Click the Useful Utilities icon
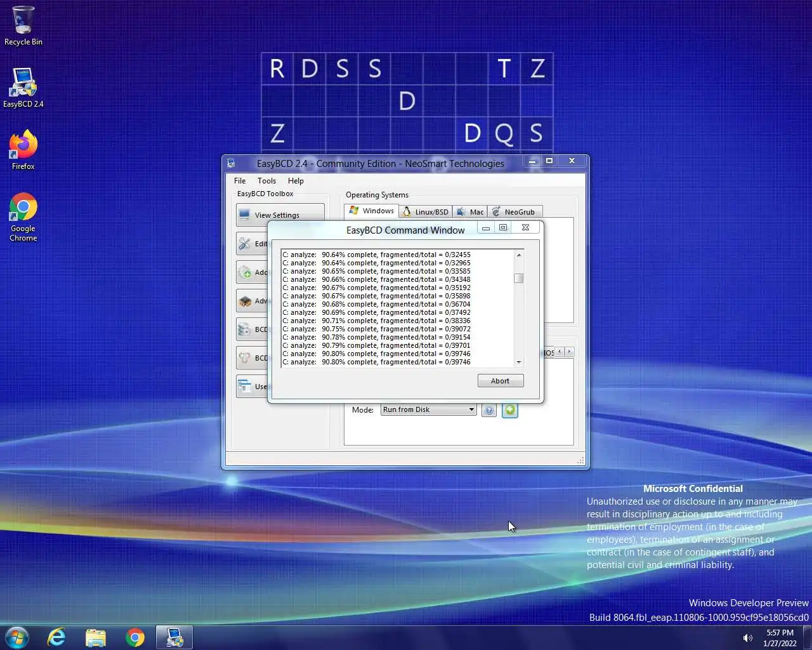Viewport: 812px width, 650px height. pyautogui.click(x=245, y=387)
